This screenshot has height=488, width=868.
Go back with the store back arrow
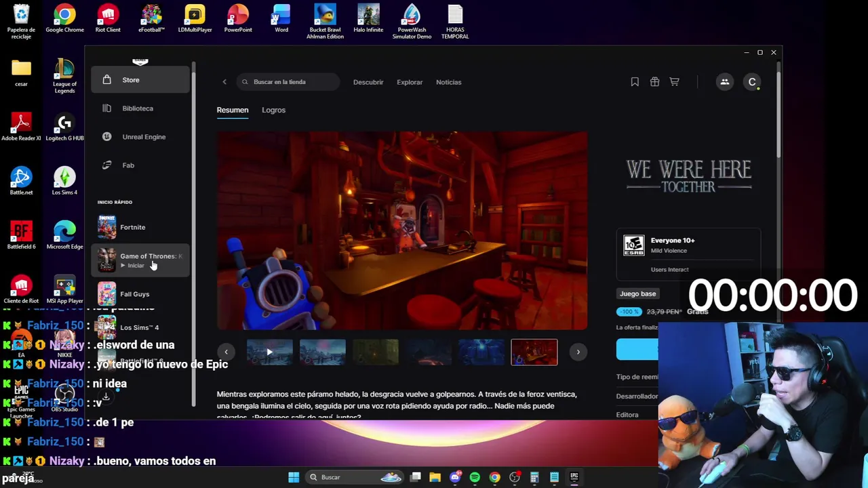(224, 82)
